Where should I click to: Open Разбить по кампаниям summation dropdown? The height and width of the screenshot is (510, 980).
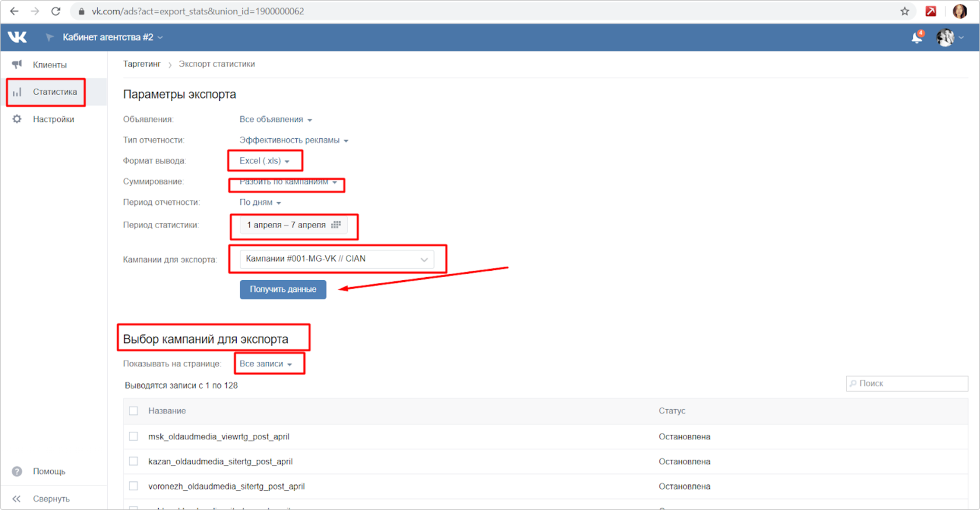pos(288,182)
